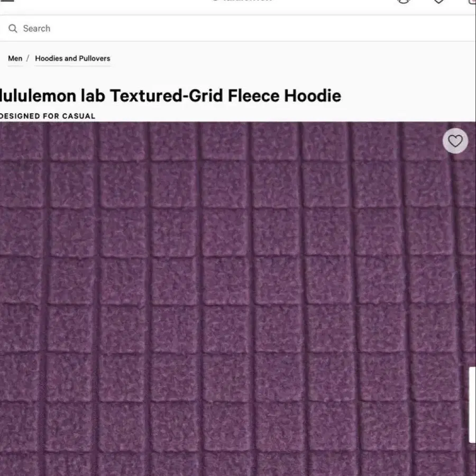The image size is (476, 476).
Task: Click the magnifying glass search icon
Action: tap(13, 29)
